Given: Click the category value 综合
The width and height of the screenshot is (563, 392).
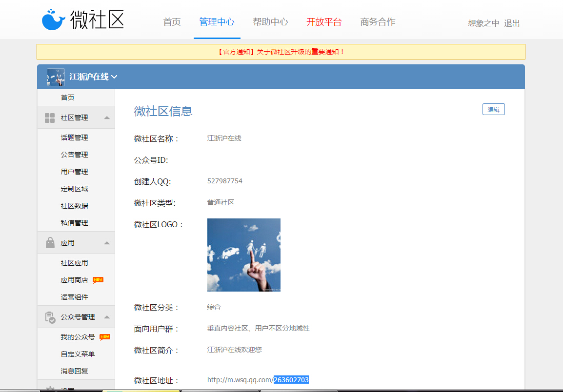Looking at the screenshot, I should coord(214,307).
